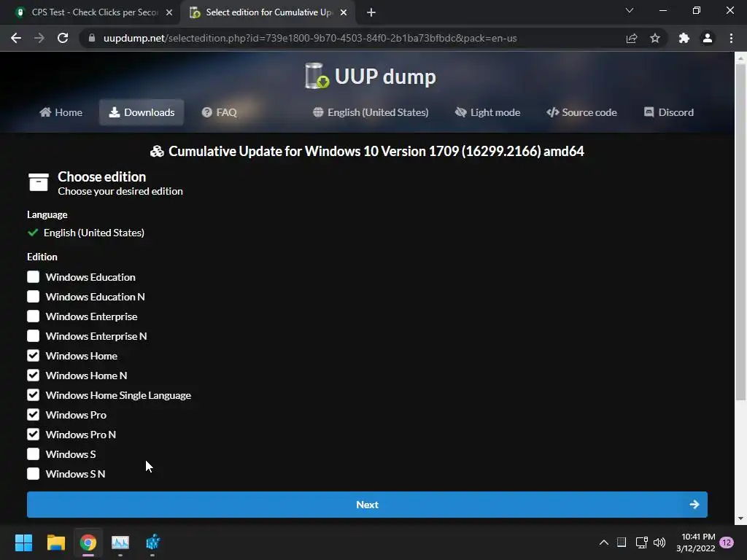The height and width of the screenshot is (560, 747).
Task: Open File Explorer from the taskbar
Action: pos(55,542)
